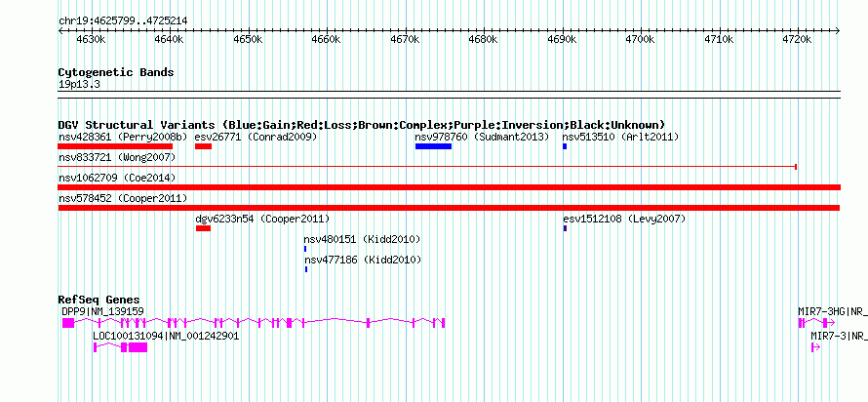
Task: Open the nsv480151 (Kidd2010) variant label
Action: (x=362, y=239)
